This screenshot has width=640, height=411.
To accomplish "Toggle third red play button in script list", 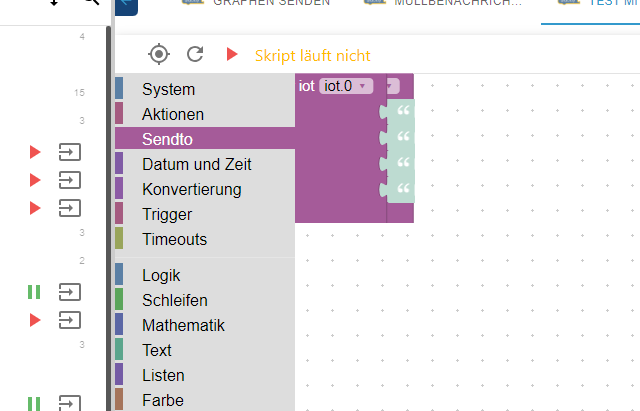I will [35, 208].
